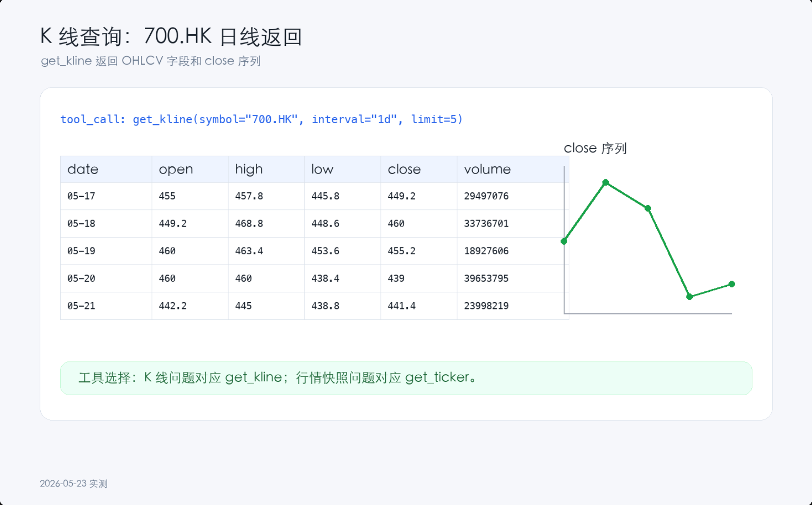The image size is (812, 505).
Task: Click the title "K 线查询: 700.HK 日线返回"
Action: point(171,37)
